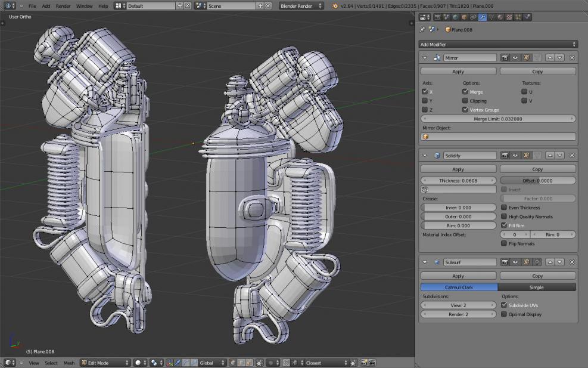Enable the Y axis checkbox in Mirror

click(x=425, y=101)
